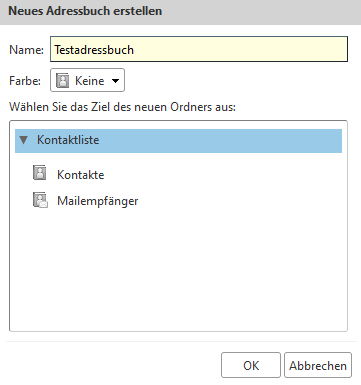This screenshot has height=385, width=361.
Task: Cancel with the Abbrechen button
Action: pos(318,365)
